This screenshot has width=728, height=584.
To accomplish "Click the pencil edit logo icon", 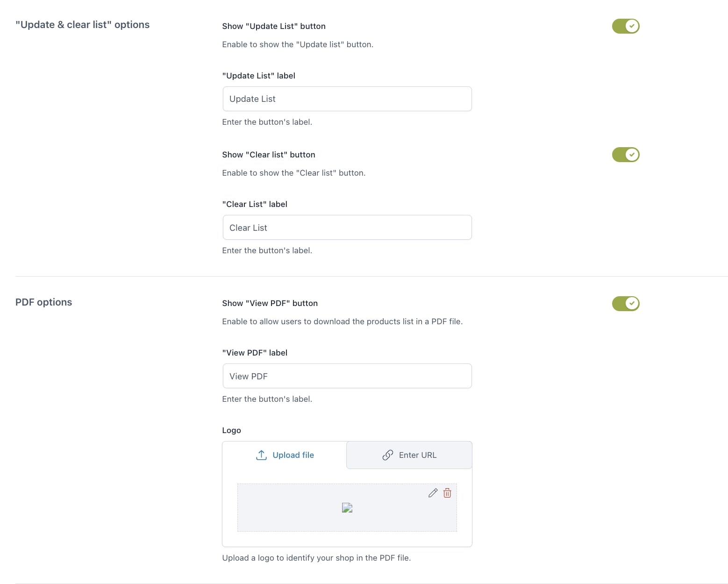I will pos(433,493).
